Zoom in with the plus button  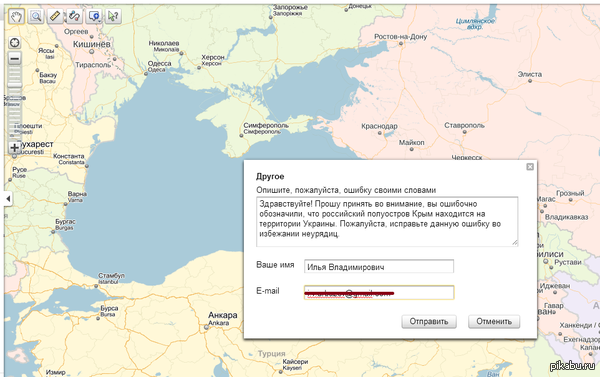[x=15, y=147]
